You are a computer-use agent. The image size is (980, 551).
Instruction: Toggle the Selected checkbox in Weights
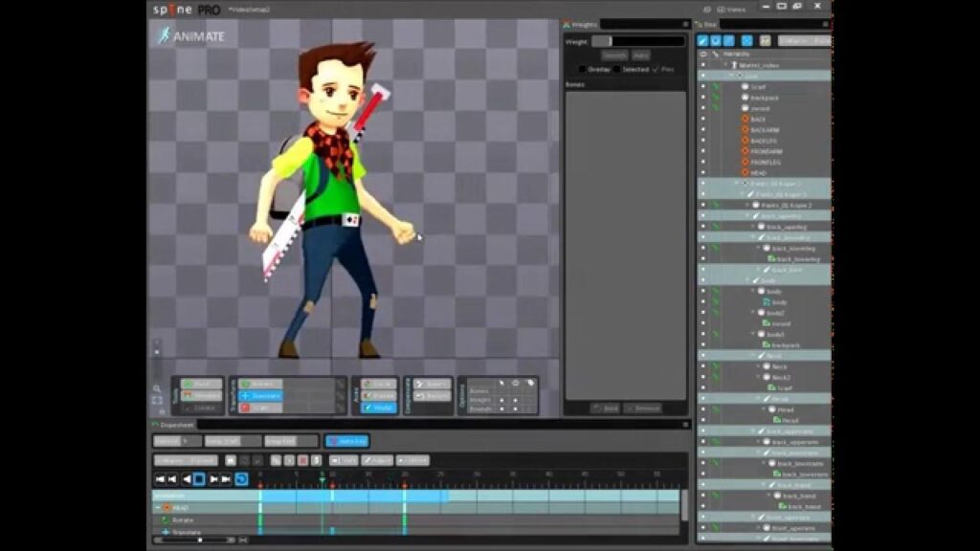(617, 69)
